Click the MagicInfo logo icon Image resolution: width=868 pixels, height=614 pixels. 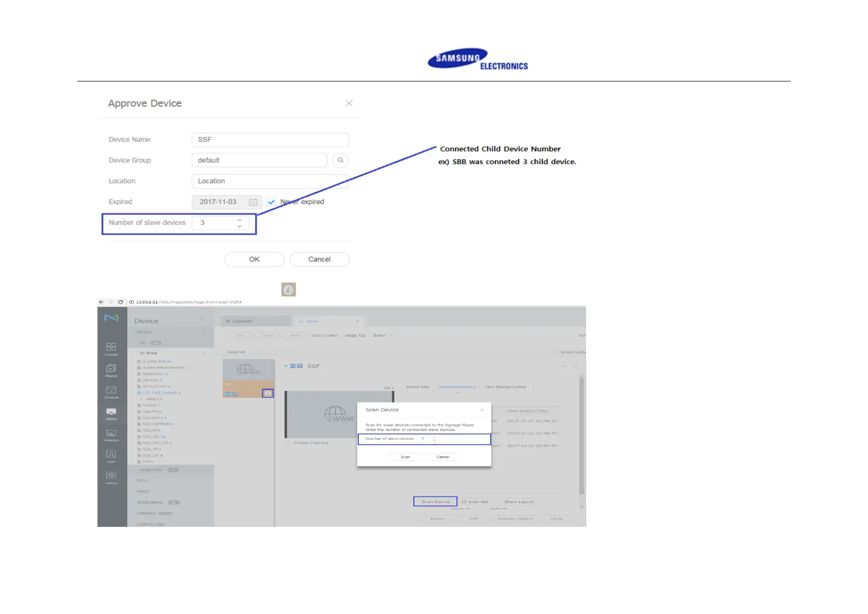coord(111,318)
